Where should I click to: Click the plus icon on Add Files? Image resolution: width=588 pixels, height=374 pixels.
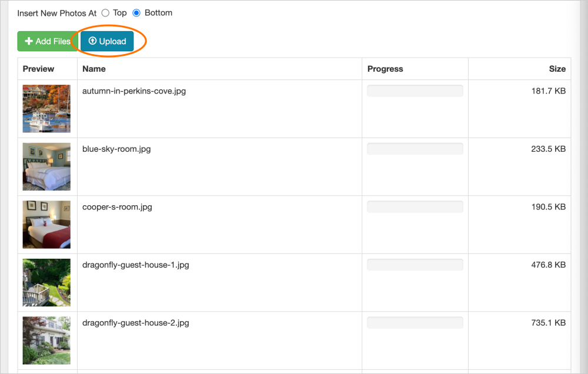(29, 41)
